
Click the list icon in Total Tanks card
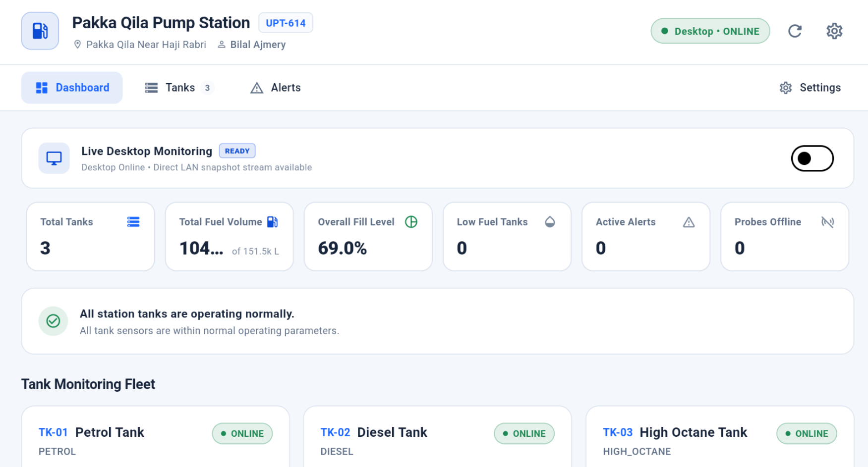133,222
